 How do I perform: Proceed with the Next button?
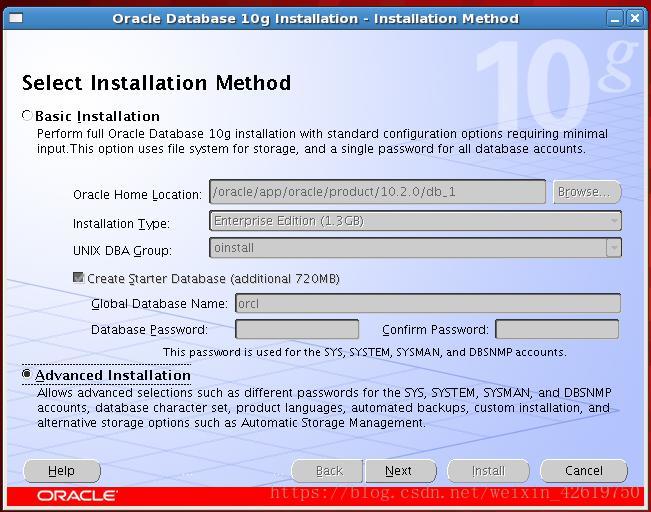(400, 471)
